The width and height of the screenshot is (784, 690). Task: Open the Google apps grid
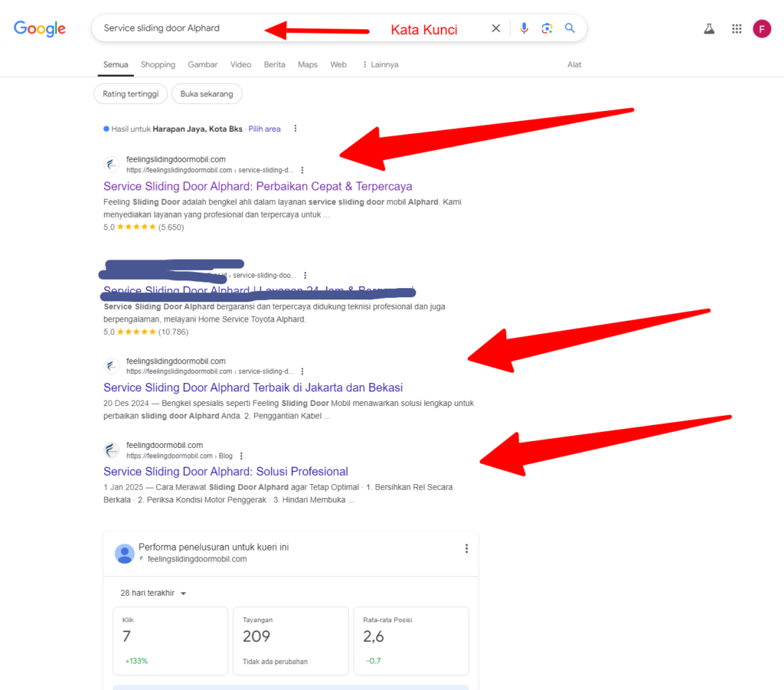(737, 29)
